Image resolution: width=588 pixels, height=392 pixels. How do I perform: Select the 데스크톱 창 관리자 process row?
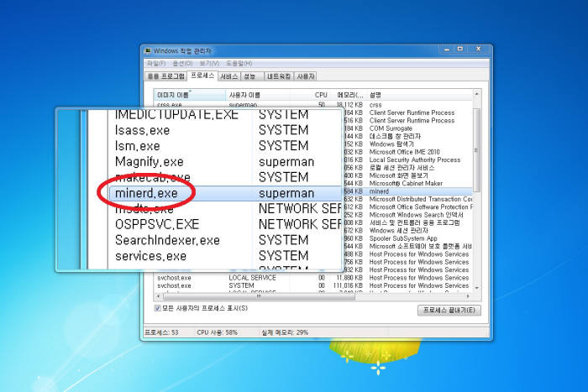pos(408,136)
